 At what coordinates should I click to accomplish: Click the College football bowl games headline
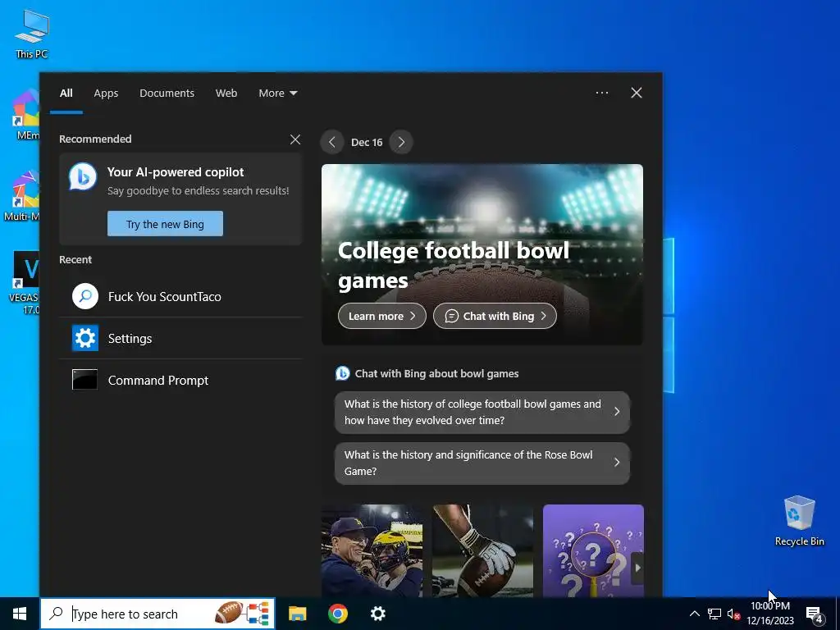click(x=453, y=265)
